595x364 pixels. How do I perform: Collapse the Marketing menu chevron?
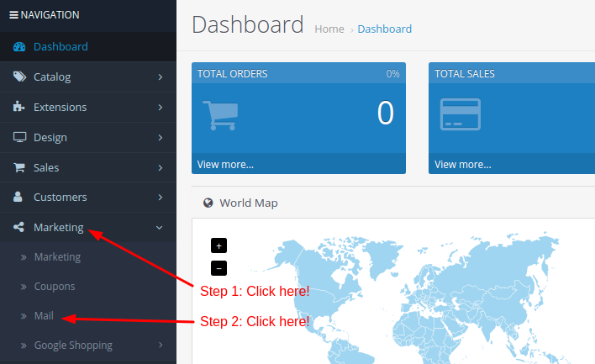[160, 228]
